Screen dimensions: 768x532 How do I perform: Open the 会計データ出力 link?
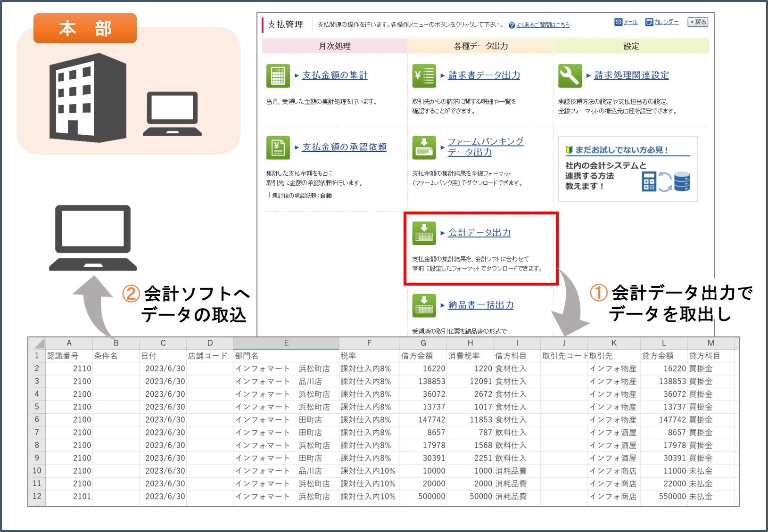pos(479,232)
